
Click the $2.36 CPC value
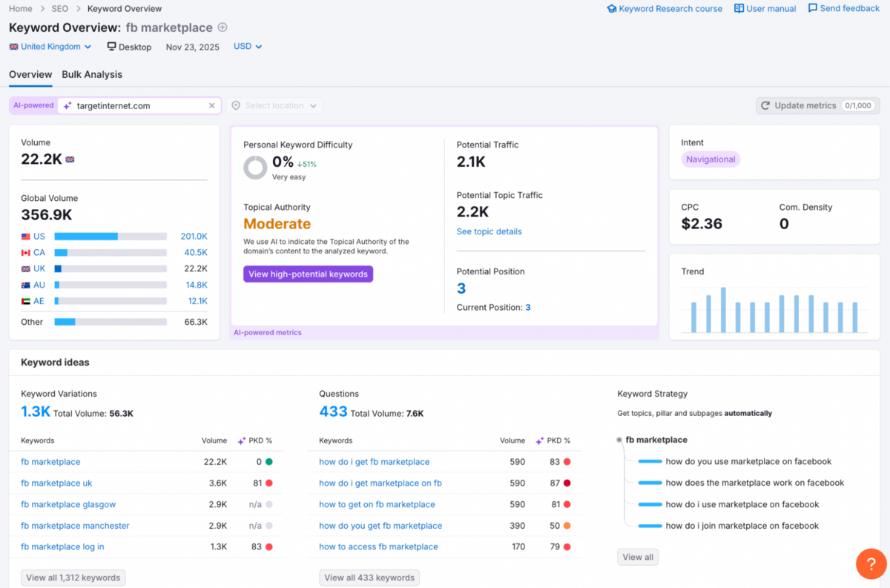(x=702, y=224)
